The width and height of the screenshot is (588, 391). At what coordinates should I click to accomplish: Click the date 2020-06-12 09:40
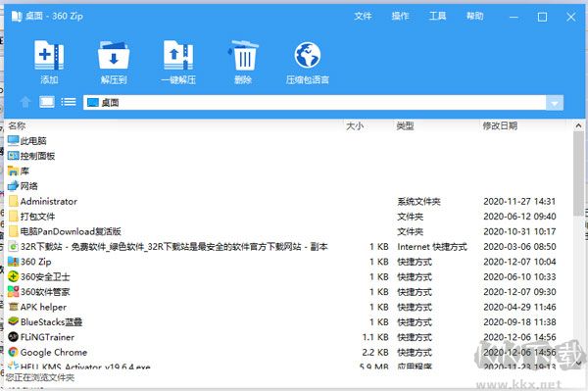pos(519,217)
